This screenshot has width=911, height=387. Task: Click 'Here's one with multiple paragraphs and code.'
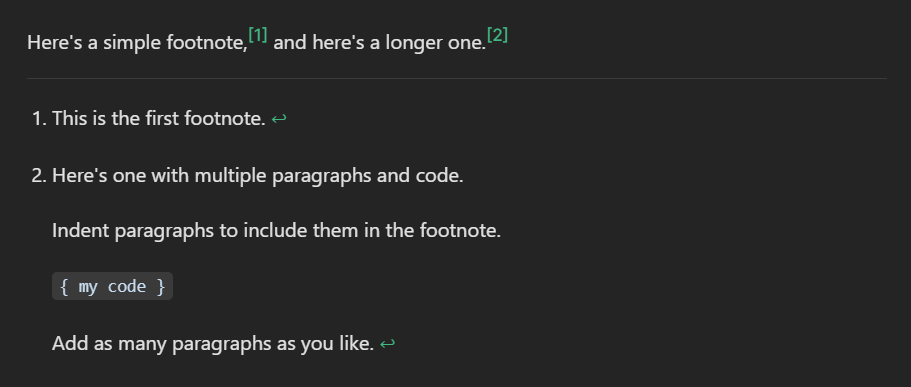tap(258, 175)
